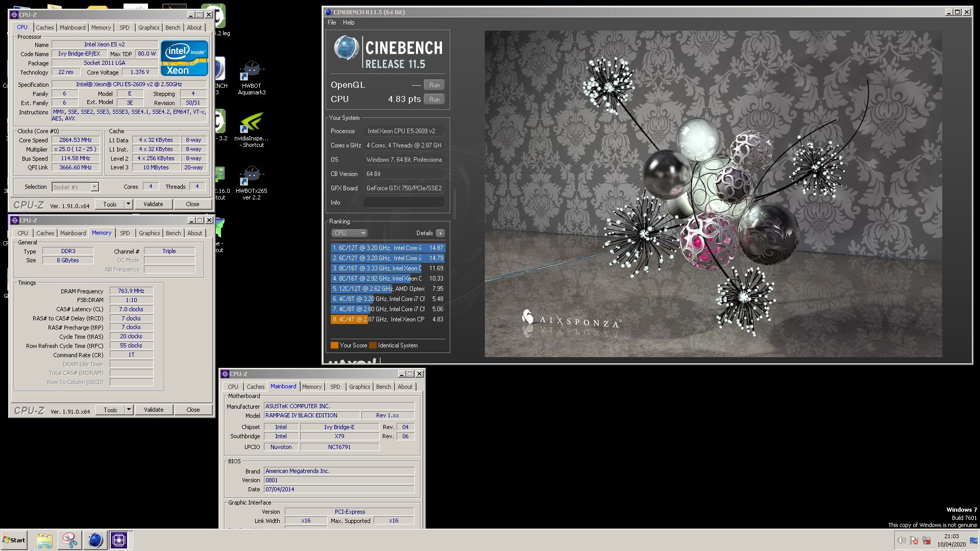This screenshot has width=980, height=551.
Task: Select ranking entry 3 with score 11.69
Action: tap(388, 268)
